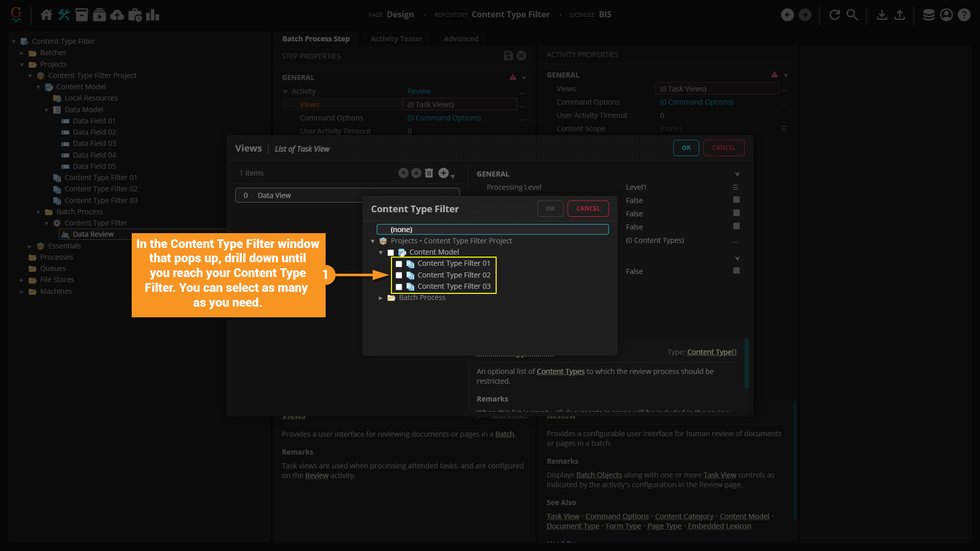The image size is (980, 551).
Task: Open the user account icon
Action: pyautogui.click(x=946, y=15)
